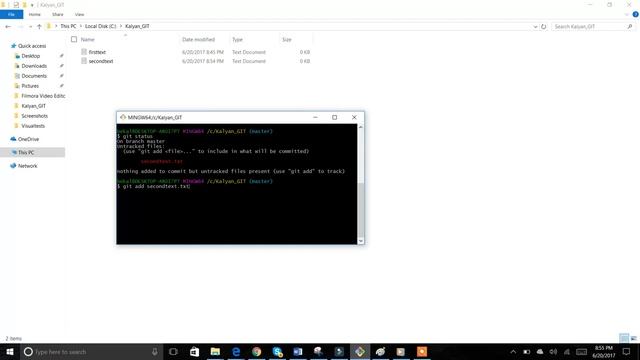This screenshot has height=360, width=640.
Task: Click the Git Bash scrollbar down arrow
Action: [x=360, y=241]
